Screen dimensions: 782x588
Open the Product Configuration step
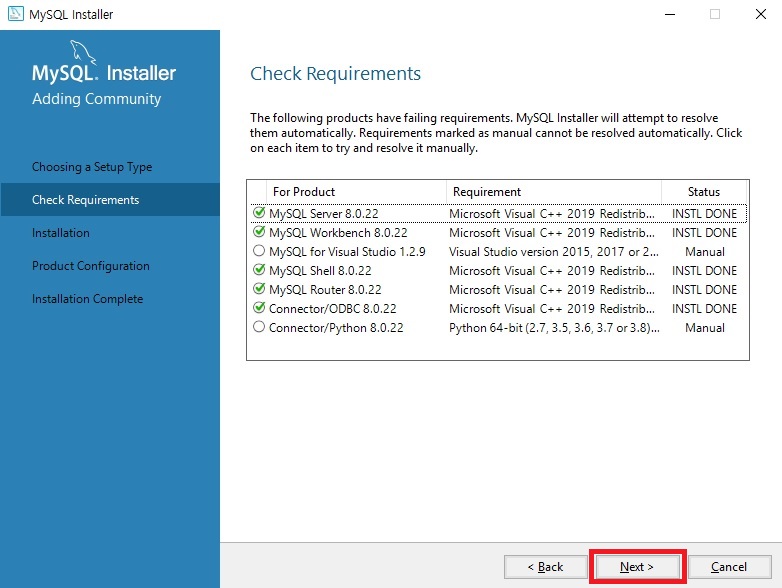pos(91,265)
